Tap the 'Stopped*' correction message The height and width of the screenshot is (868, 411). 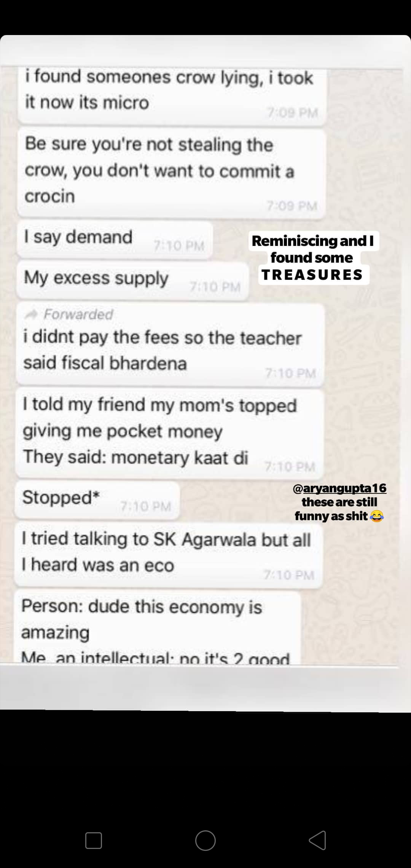click(97, 500)
